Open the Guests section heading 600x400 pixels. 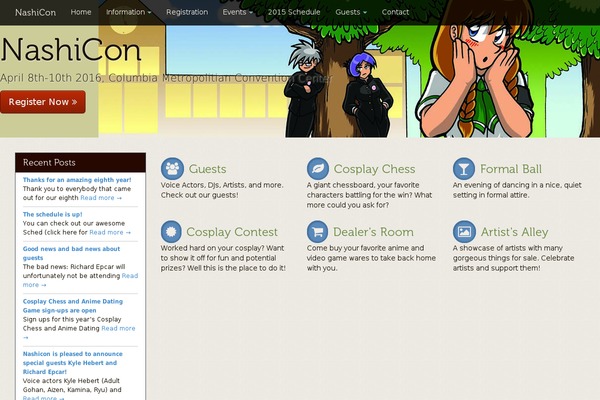[207, 169]
